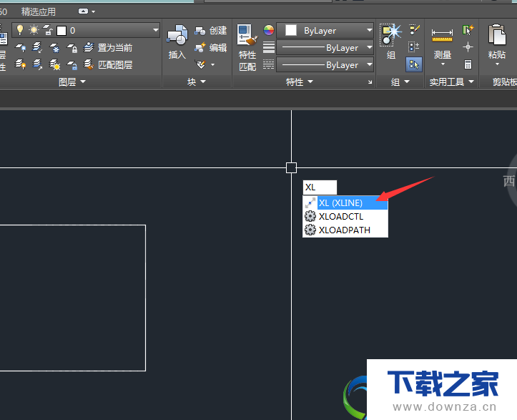Open the 粘贴 paste dropdown arrow
The image size is (517, 420).
pyautogui.click(x=497, y=64)
